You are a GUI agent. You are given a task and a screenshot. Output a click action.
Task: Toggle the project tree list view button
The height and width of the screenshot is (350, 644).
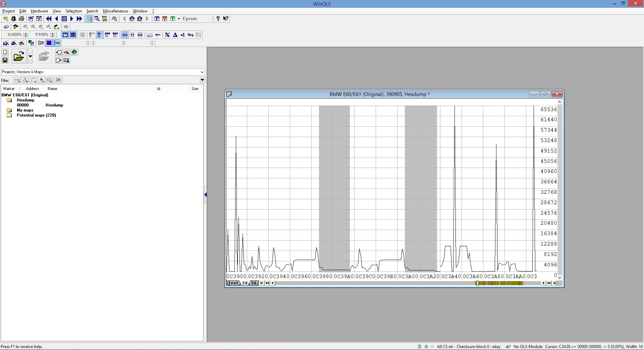coord(89,19)
